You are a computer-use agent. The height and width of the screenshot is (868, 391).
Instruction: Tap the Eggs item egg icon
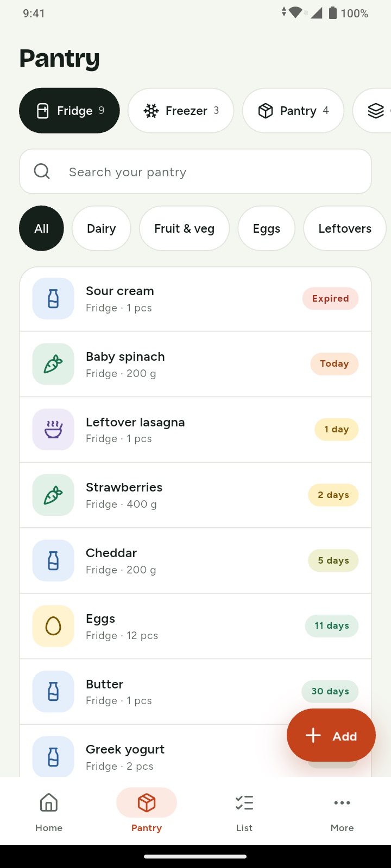point(53,626)
